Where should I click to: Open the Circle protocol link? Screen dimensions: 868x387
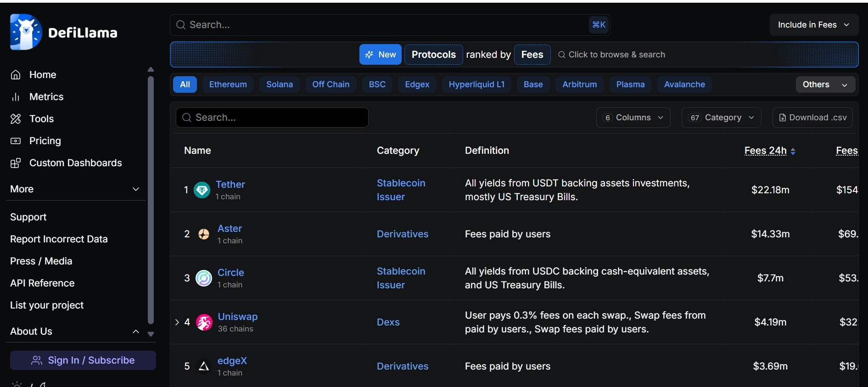pyautogui.click(x=231, y=273)
